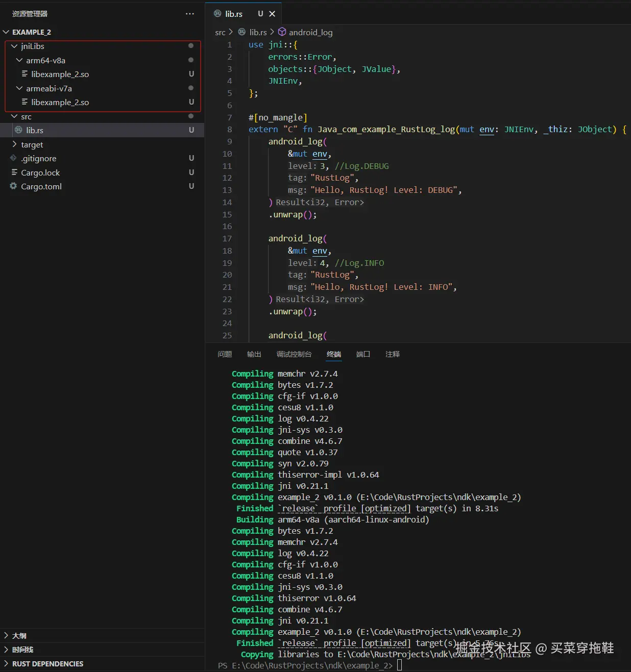Click the Building arm64-v8a terminal line

pos(333,519)
